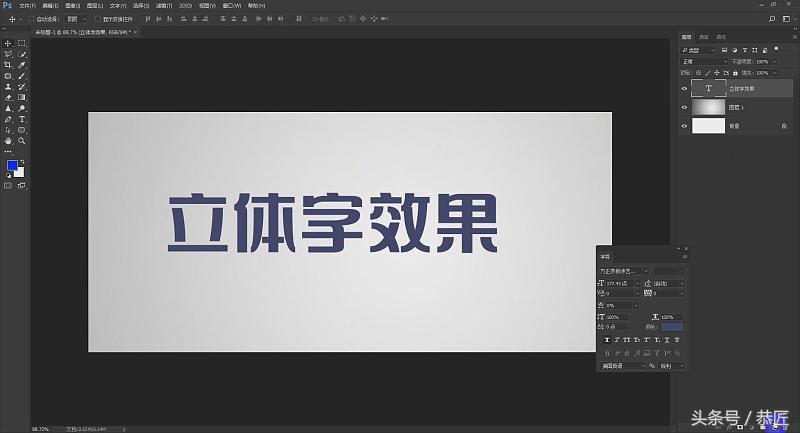Select the Gradient tool
This screenshot has width=800, height=433.
[21, 97]
